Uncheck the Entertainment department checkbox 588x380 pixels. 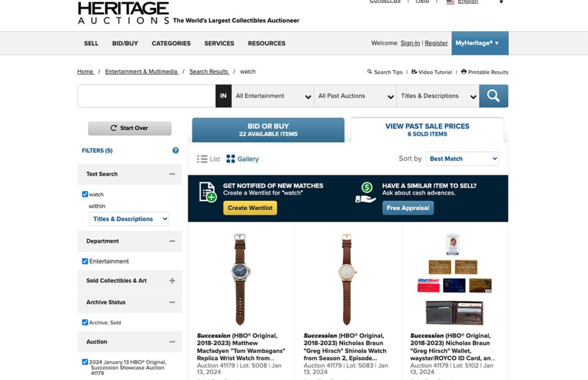[85, 261]
